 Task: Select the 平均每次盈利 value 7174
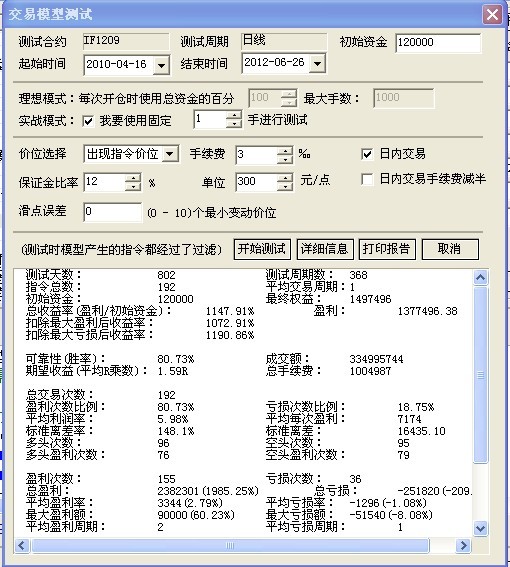(x=410, y=419)
